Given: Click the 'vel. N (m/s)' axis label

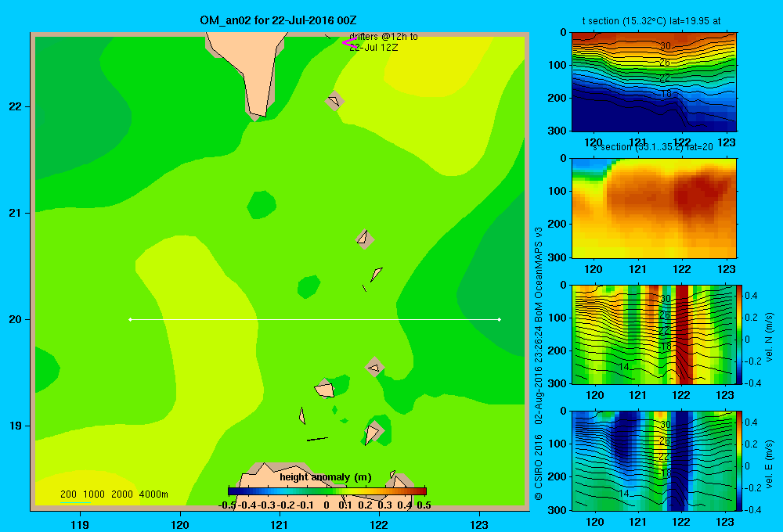Looking at the screenshot, I should (x=769, y=337).
